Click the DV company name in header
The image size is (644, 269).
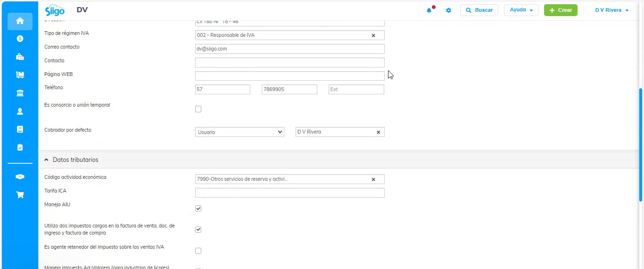tap(82, 10)
